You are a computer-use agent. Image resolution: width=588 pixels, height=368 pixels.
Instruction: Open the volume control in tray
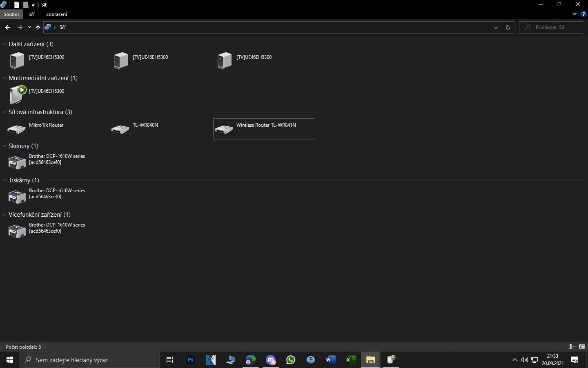click(x=525, y=360)
